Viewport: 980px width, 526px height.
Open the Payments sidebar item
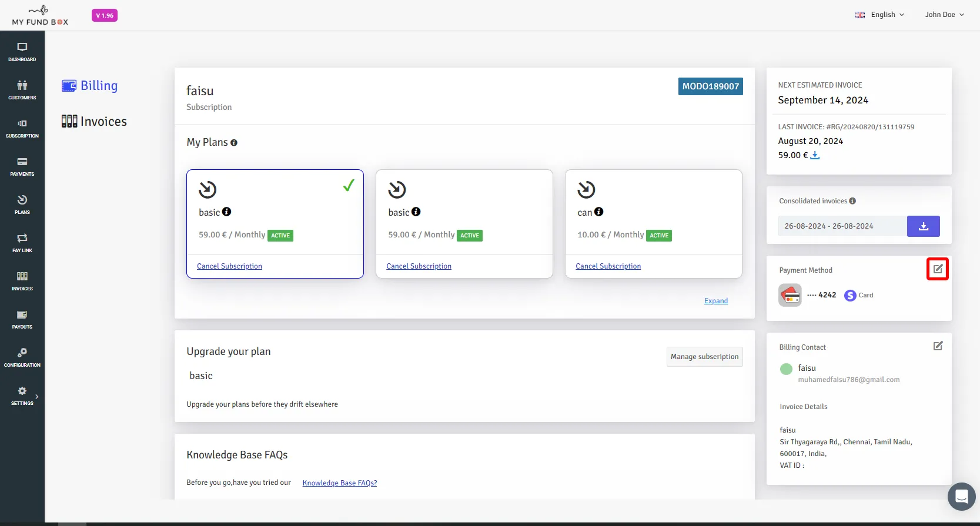coord(22,166)
